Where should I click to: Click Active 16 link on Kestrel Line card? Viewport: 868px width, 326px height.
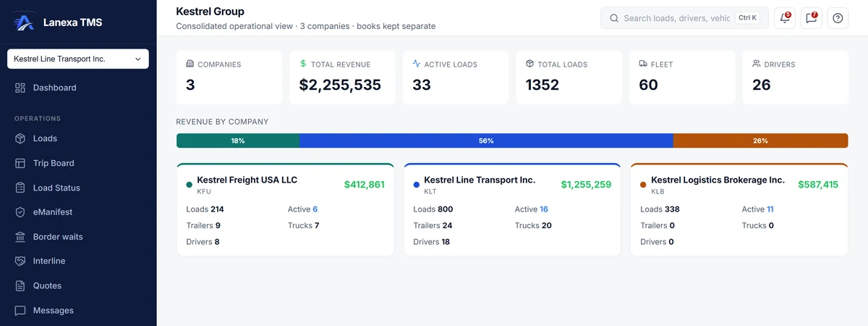click(532, 209)
